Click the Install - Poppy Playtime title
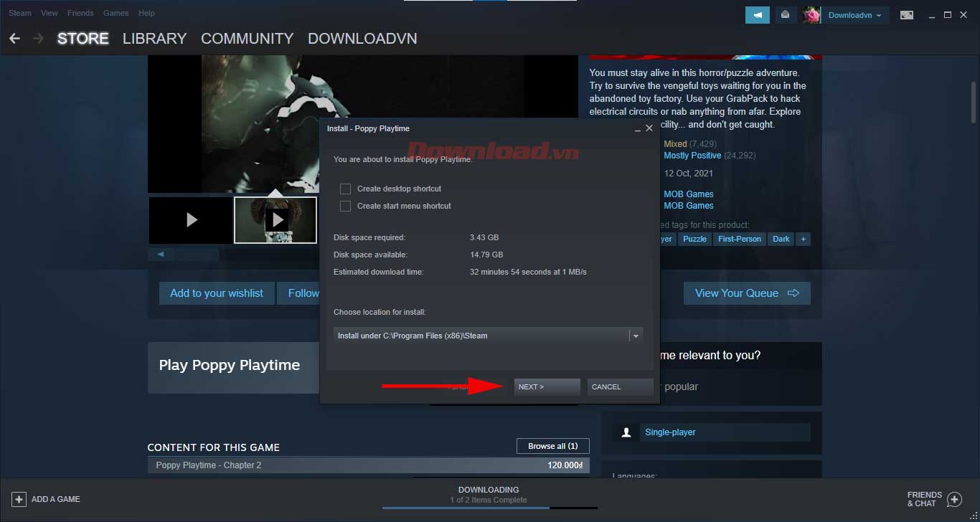Screen dimensions: 980x522 tap(369, 128)
